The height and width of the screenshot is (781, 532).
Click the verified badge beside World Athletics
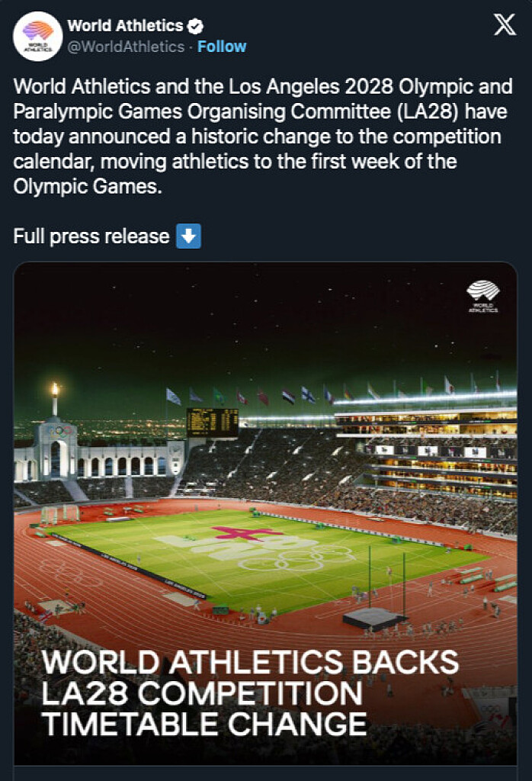coord(196,26)
